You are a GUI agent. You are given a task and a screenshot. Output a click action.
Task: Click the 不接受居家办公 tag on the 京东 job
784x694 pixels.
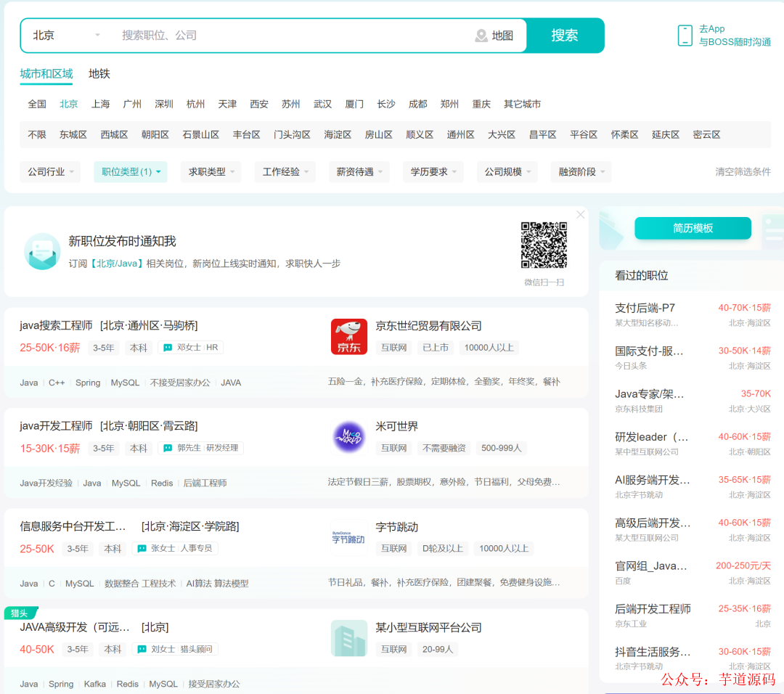coord(180,383)
